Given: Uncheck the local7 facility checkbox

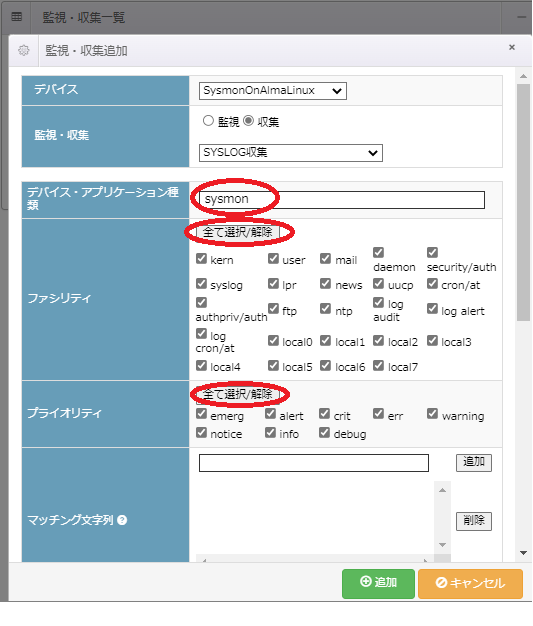Looking at the screenshot, I should tap(378, 365).
